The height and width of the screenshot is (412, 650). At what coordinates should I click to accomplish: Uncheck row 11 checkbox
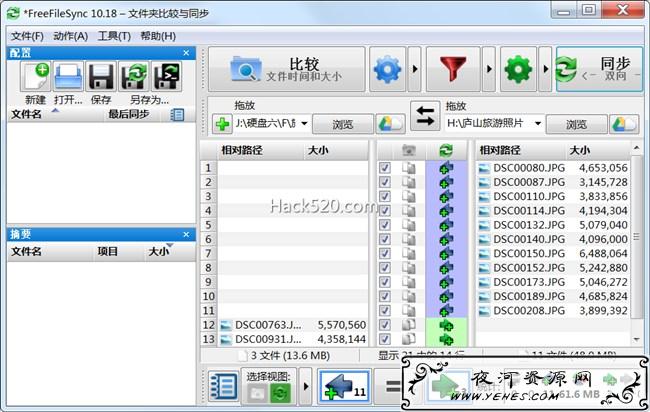pyautogui.click(x=385, y=310)
